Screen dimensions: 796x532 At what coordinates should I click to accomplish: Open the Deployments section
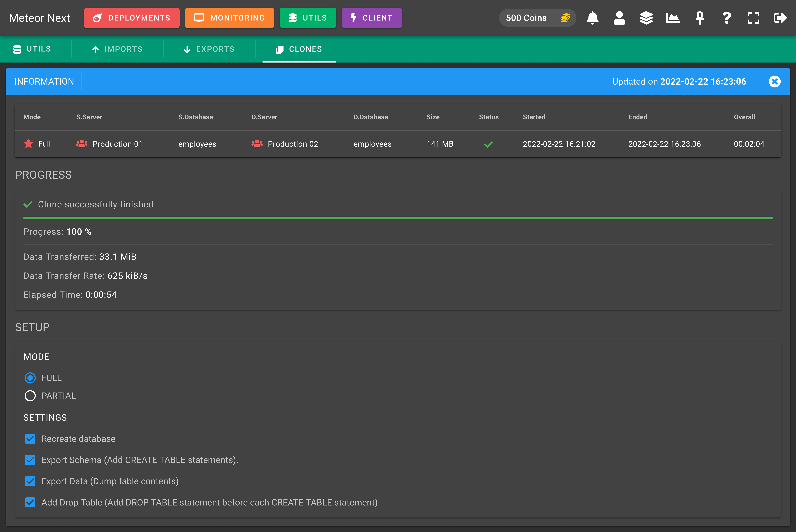[x=132, y=18]
